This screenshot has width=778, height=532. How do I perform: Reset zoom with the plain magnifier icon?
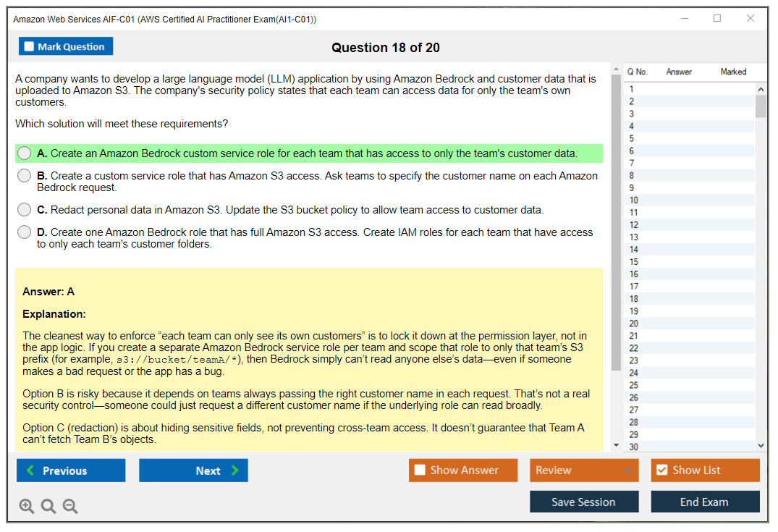(48, 506)
